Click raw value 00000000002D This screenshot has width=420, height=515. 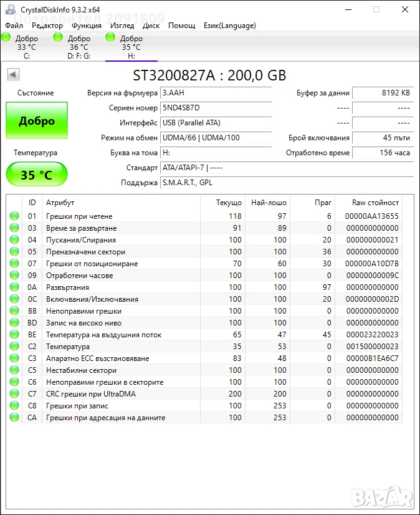(373, 299)
